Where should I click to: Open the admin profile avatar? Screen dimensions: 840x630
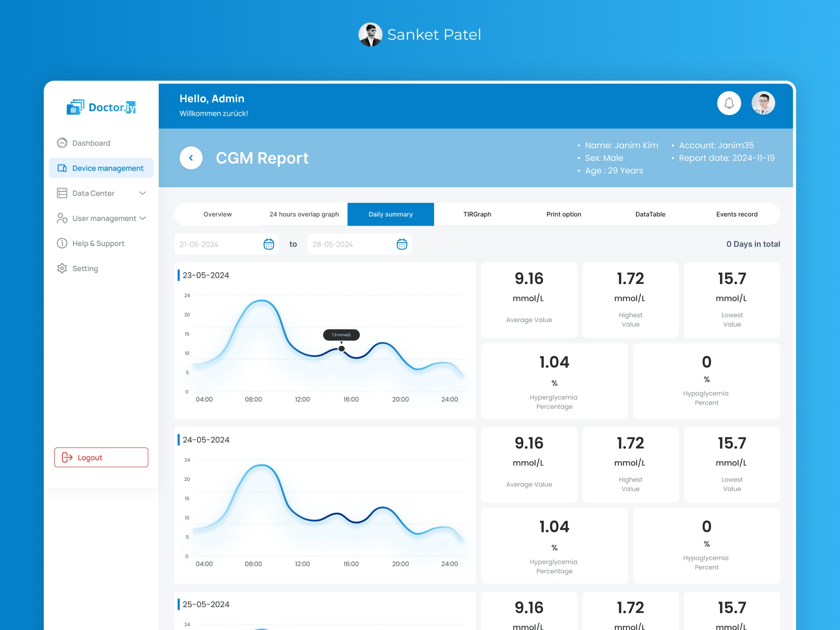[763, 103]
